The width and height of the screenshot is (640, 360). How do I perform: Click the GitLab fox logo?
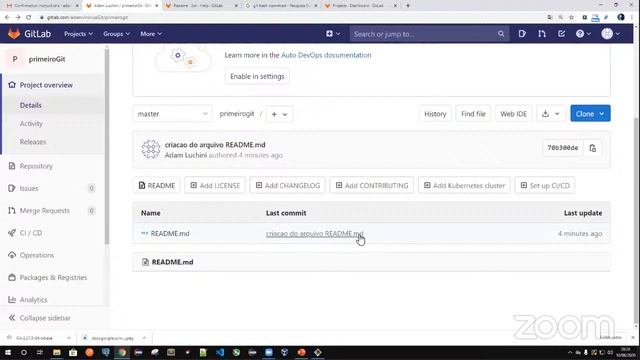tap(14, 33)
